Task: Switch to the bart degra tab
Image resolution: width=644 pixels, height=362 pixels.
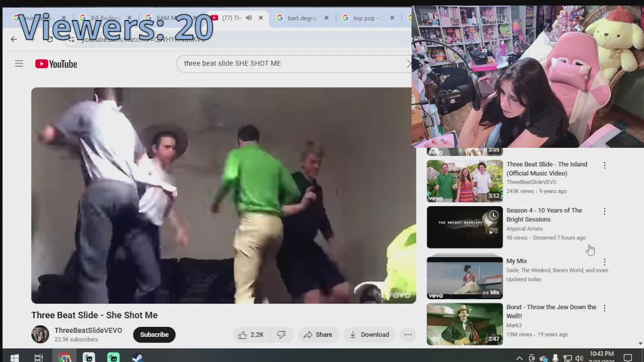Action: click(x=303, y=18)
